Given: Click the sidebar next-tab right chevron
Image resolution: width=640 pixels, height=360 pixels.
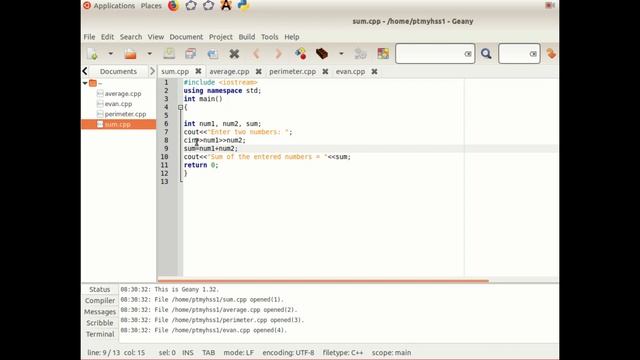Looking at the screenshot, I should tap(152, 71).
